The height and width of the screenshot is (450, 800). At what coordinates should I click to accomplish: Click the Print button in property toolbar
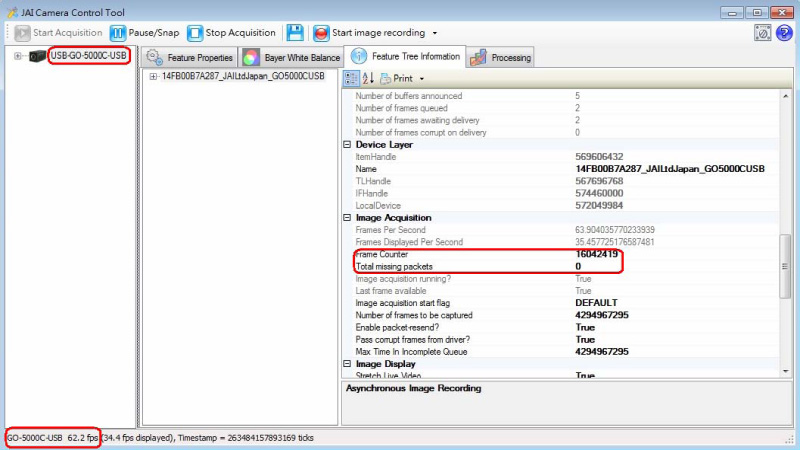click(x=396, y=78)
